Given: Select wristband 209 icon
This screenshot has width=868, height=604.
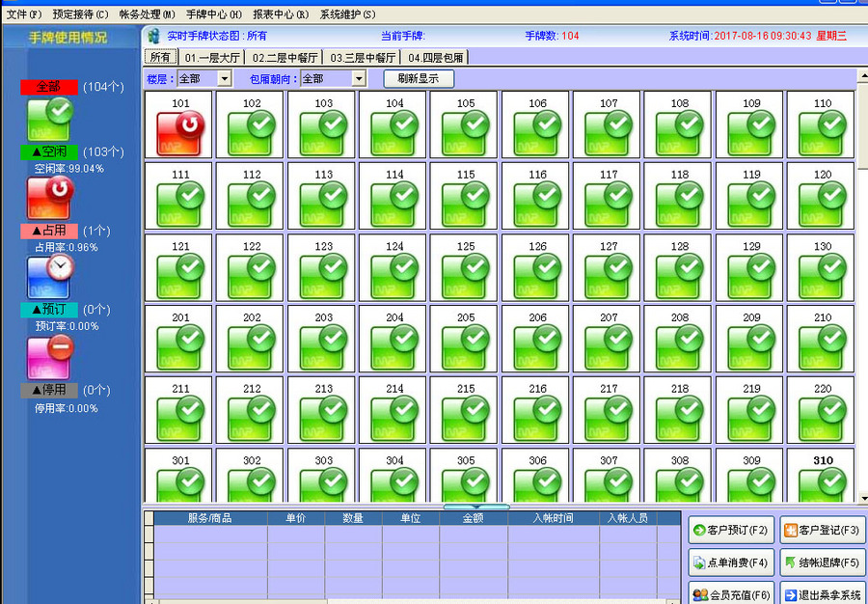Looking at the screenshot, I should click(x=751, y=347).
